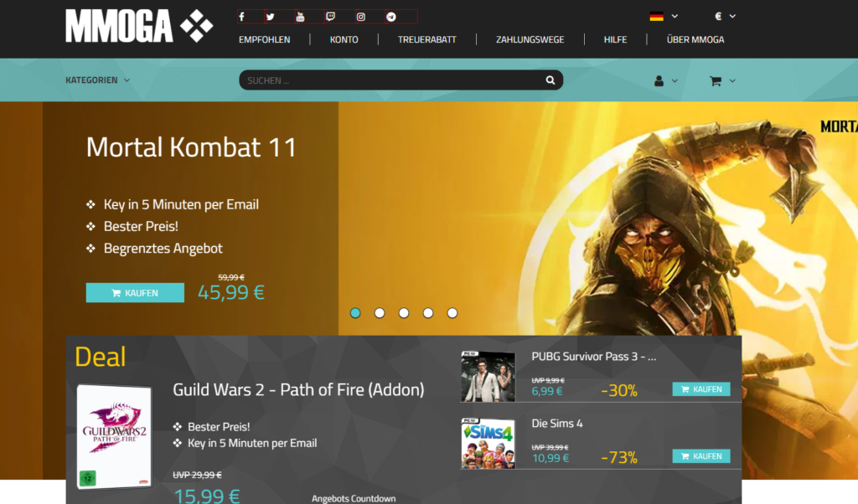Open MMOGA Facebook page icon
This screenshot has height=504, width=858.
242,17
